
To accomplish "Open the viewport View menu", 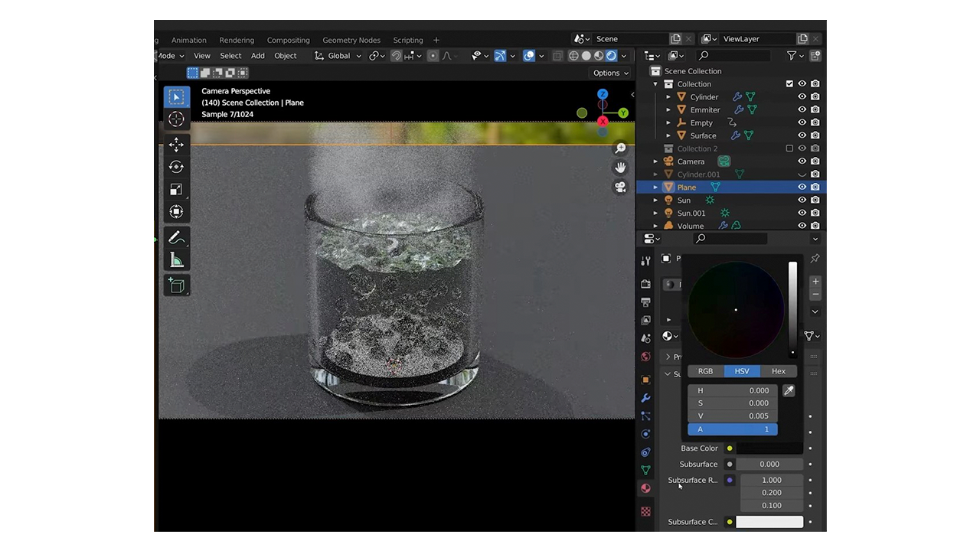I will tap(202, 56).
